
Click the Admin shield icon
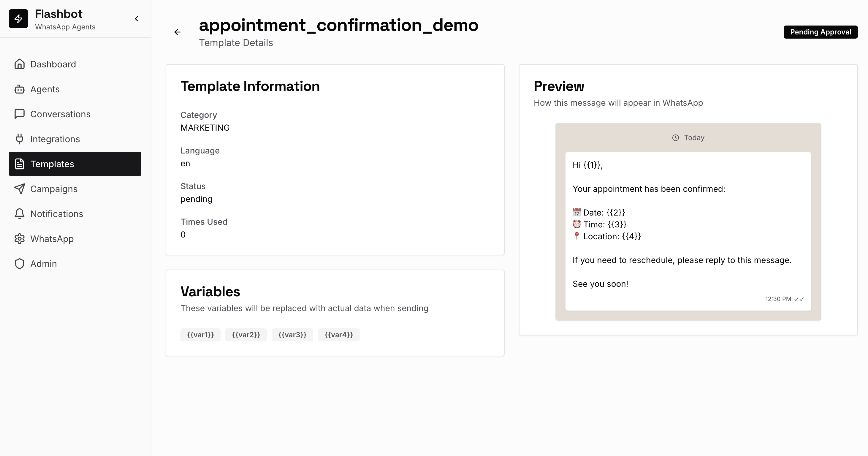coord(20,264)
